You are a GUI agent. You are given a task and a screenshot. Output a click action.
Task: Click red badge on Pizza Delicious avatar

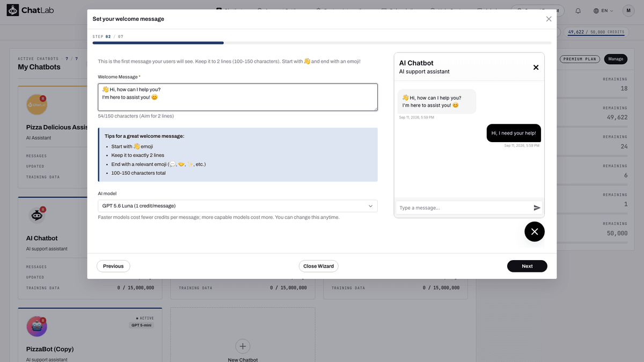tap(43, 98)
